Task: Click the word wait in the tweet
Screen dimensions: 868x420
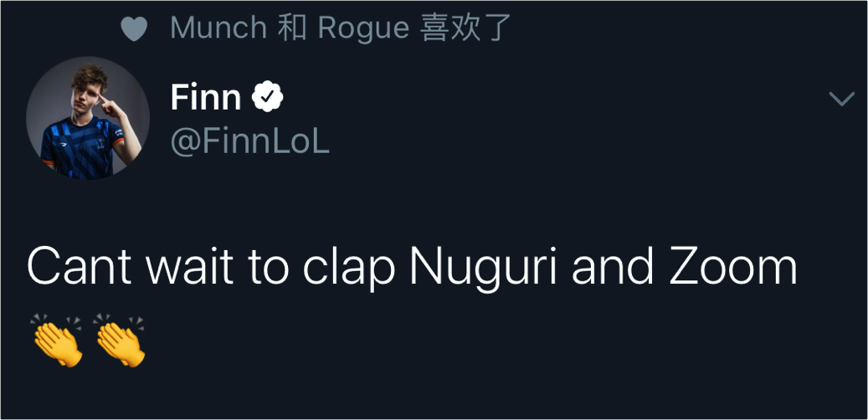Action: tap(187, 268)
